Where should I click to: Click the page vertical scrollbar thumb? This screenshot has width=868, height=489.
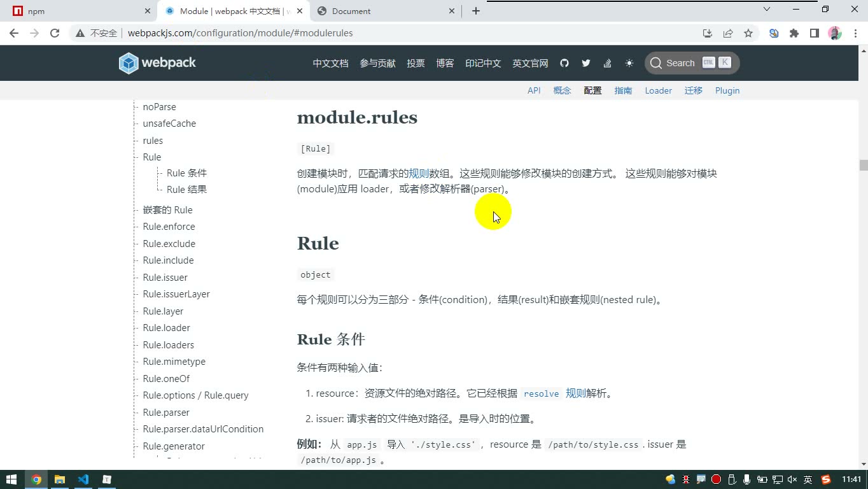[864, 165]
